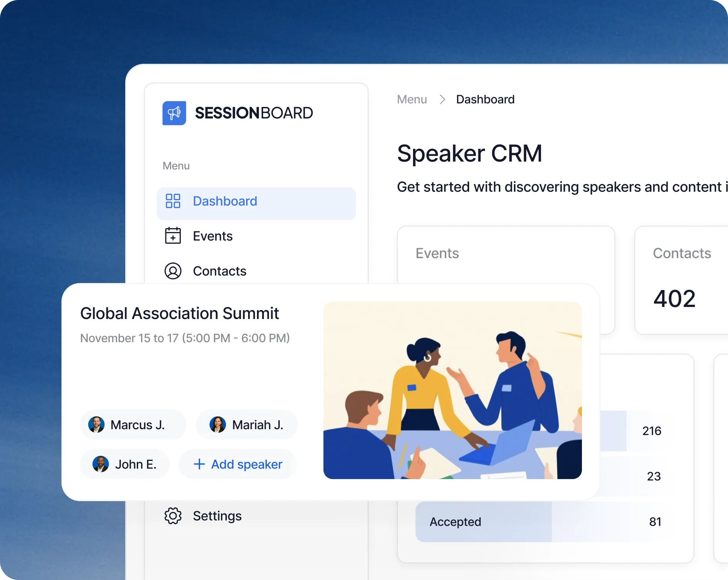Screen dimensions: 728x580
Task: Select the Dashboard grid icon
Action: tap(173, 201)
